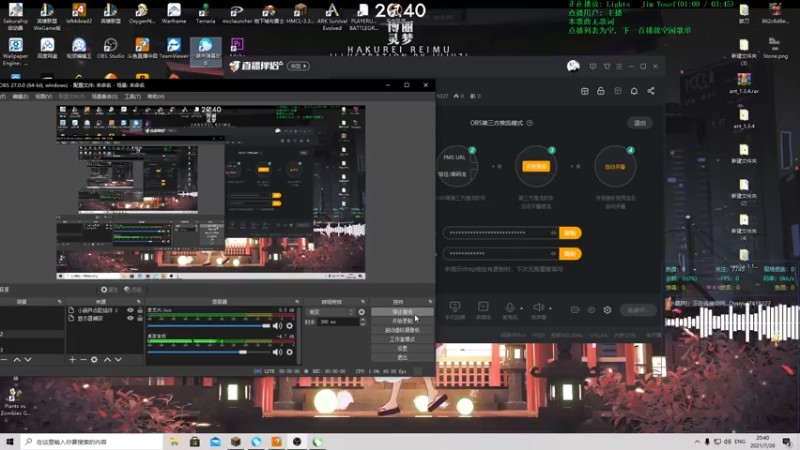This screenshot has height=450, width=800.
Task: Click Start Recording button in OBS controls
Action: click(402, 321)
